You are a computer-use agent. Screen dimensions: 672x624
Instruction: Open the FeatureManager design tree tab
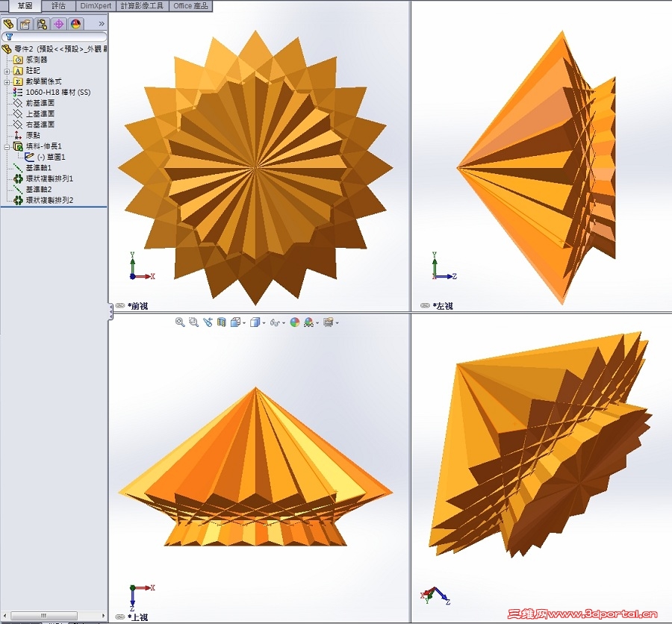pos(8,24)
